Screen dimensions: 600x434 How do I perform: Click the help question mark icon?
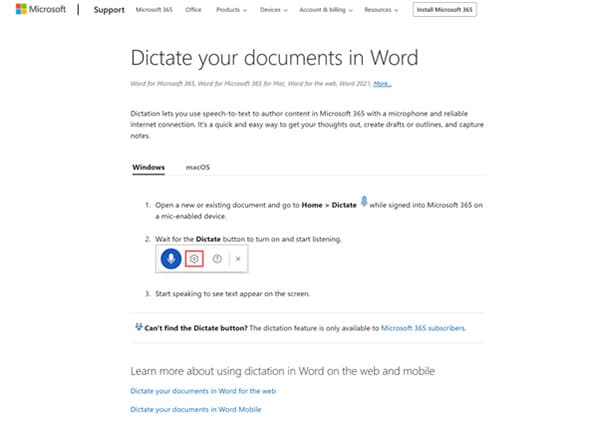pyautogui.click(x=217, y=259)
